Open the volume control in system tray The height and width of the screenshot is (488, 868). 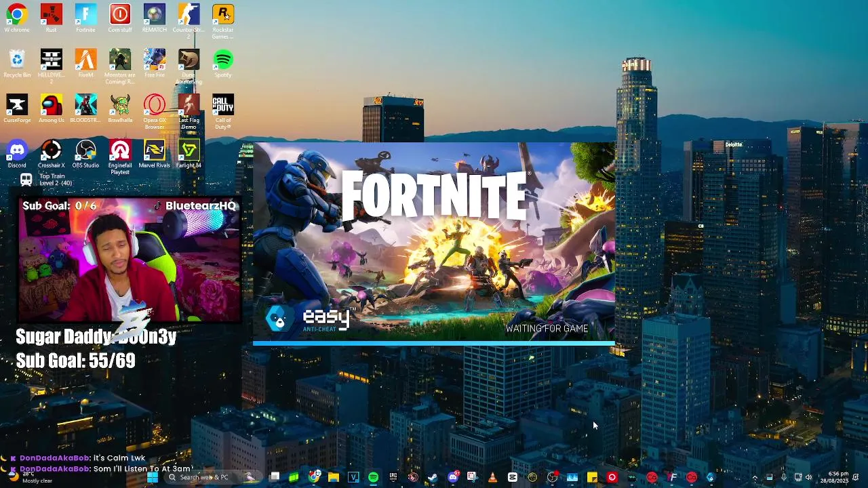(809, 477)
